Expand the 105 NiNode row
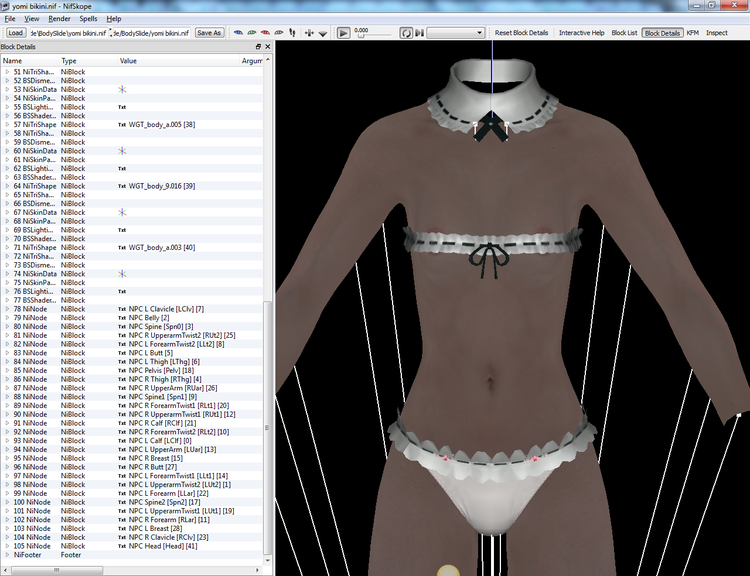Image resolution: width=750 pixels, height=576 pixels. click(x=7, y=546)
